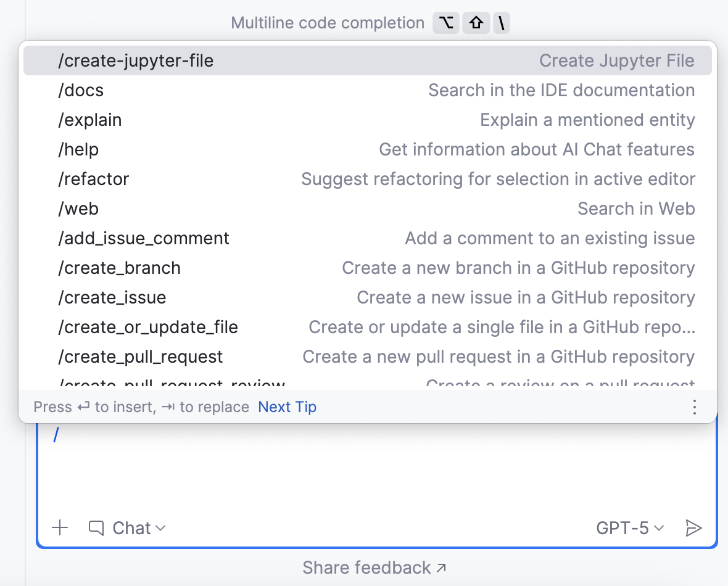This screenshot has width=728, height=586.
Task: Select the /explain command
Action: (x=90, y=120)
